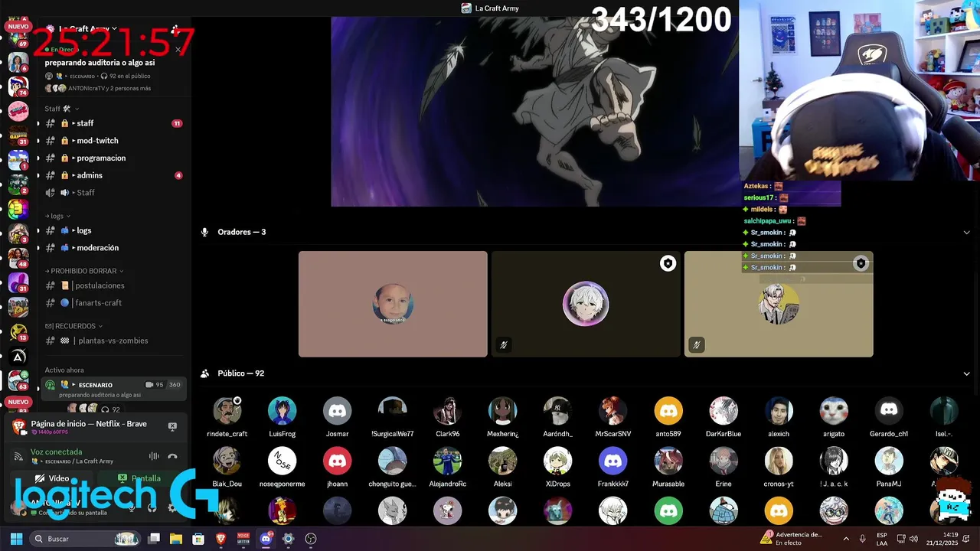Toggle the Pantalla screen share button
Image resolution: width=980 pixels, height=551 pixels.
(139, 478)
